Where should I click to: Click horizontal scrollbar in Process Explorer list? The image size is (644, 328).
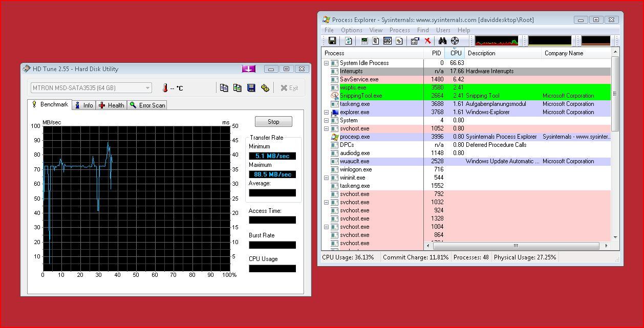[516, 246]
